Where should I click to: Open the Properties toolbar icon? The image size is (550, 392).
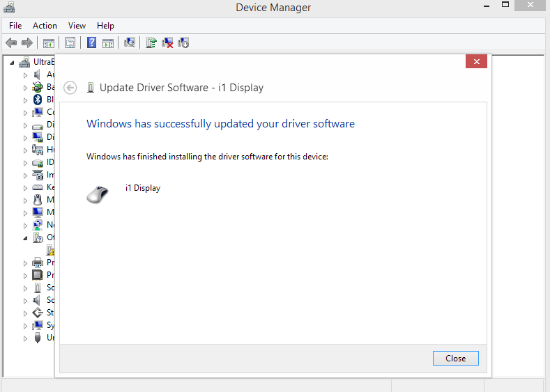pos(70,42)
